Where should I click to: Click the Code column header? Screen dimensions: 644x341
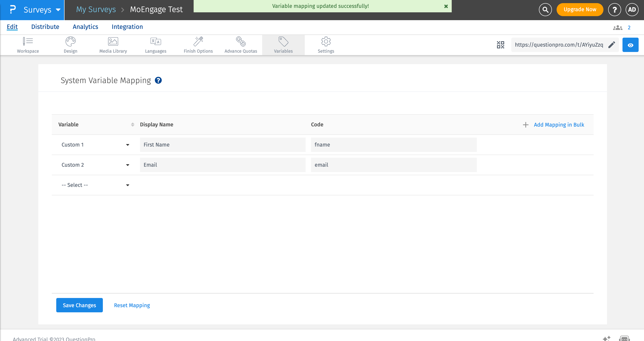[x=317, y=125]
